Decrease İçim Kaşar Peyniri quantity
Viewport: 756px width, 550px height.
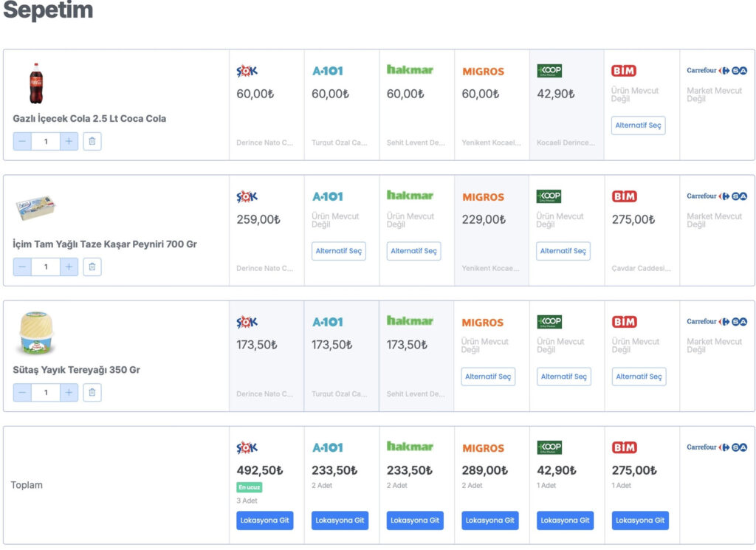(x=22, y=267)
